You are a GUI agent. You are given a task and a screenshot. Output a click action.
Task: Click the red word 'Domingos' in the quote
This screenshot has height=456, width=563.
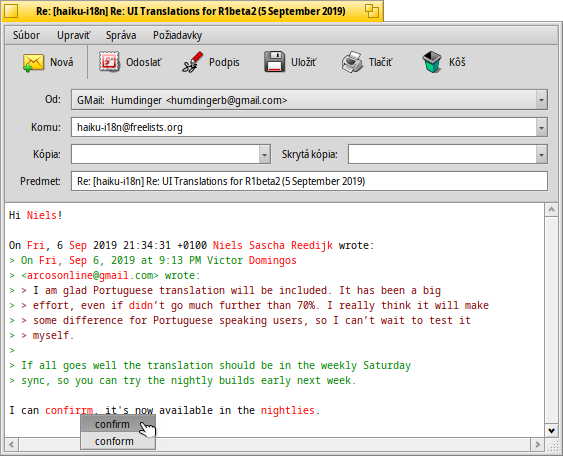coord(273,260)
